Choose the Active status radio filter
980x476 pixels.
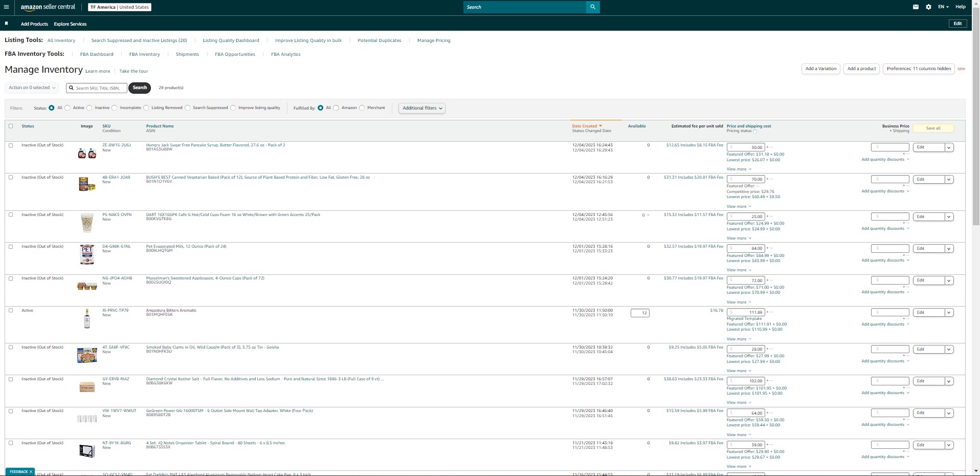(x=67, y=108)
